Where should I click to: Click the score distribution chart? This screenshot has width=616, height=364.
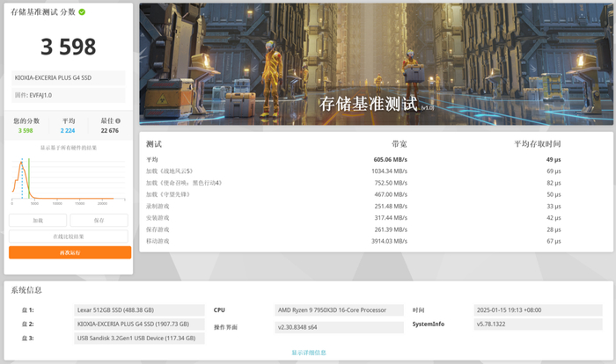69,179
